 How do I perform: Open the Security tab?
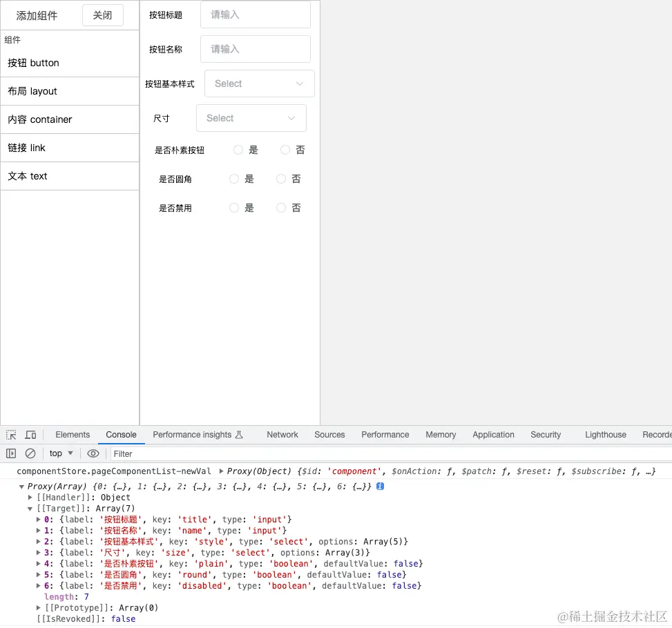546,435
